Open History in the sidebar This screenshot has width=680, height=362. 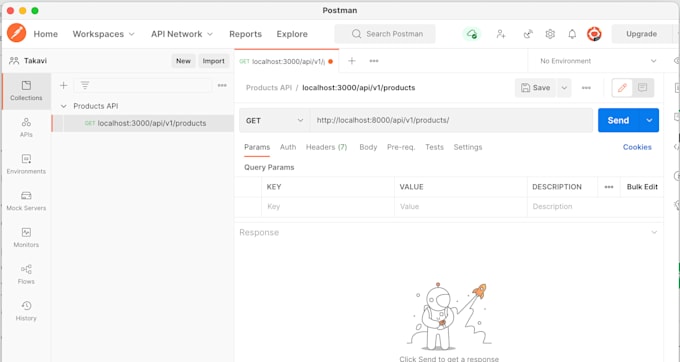click(x=26, y=311)
